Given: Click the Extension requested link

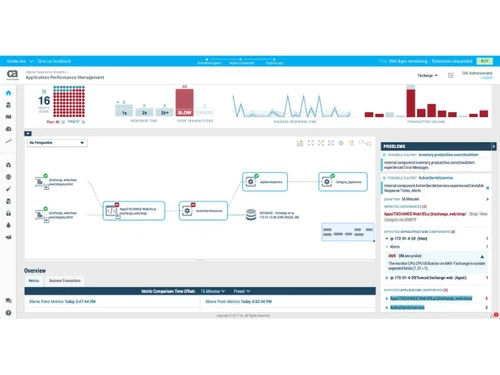Looking at the screenshot, I should (452, 61).
